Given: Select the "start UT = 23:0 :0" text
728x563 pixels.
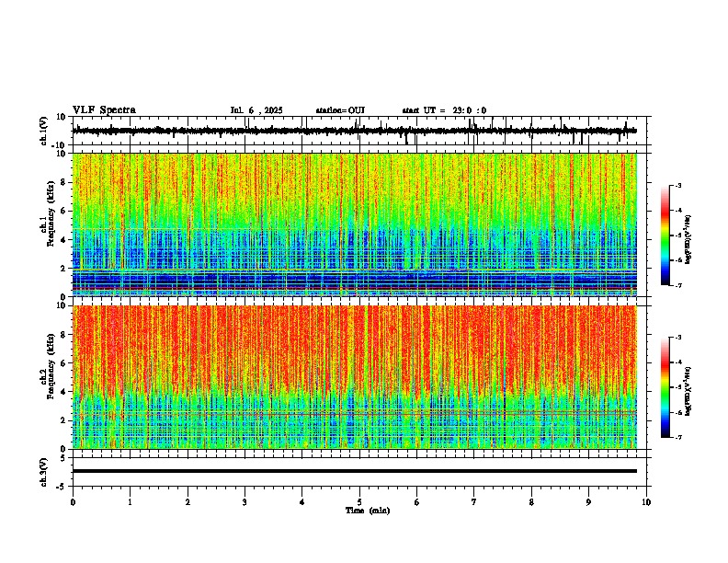Looking at the screenshot, I should tap(444, 110).
